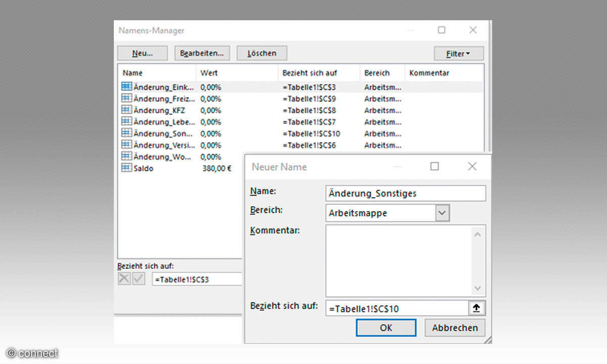This screenshot has height=364, width=607.
Task: Click the table icon beside Änderung_Freiz...
Action: coord(126,98)
